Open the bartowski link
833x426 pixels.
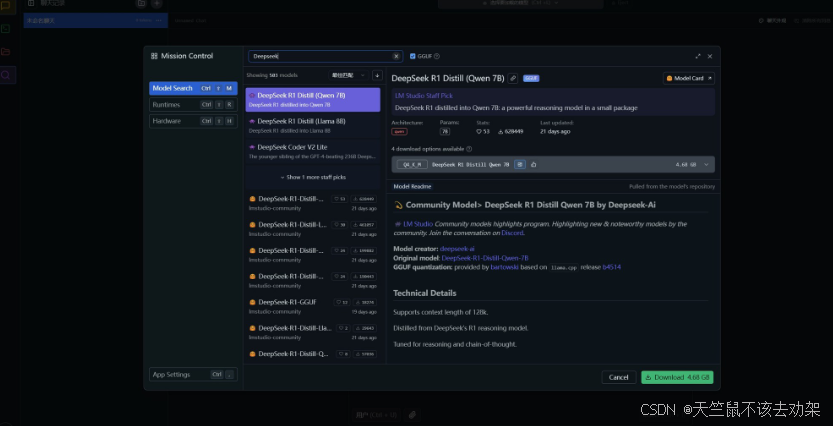pos(504,267)
